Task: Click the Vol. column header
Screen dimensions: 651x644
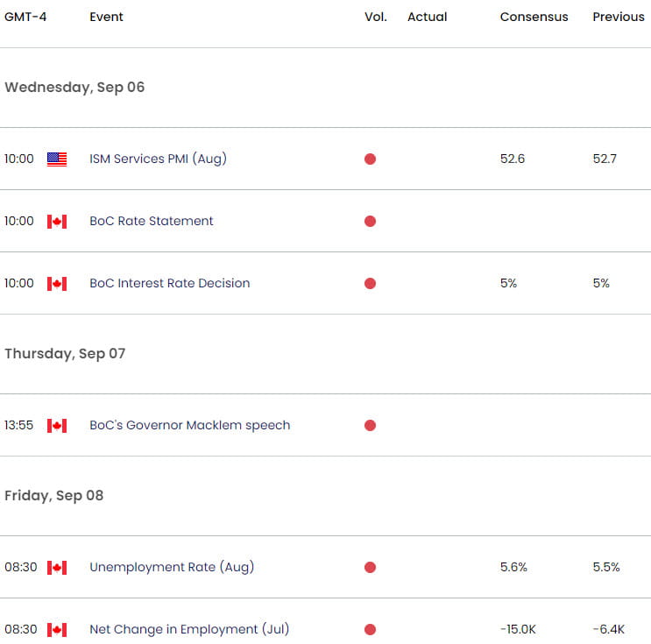Action: (x=376, y=17)
